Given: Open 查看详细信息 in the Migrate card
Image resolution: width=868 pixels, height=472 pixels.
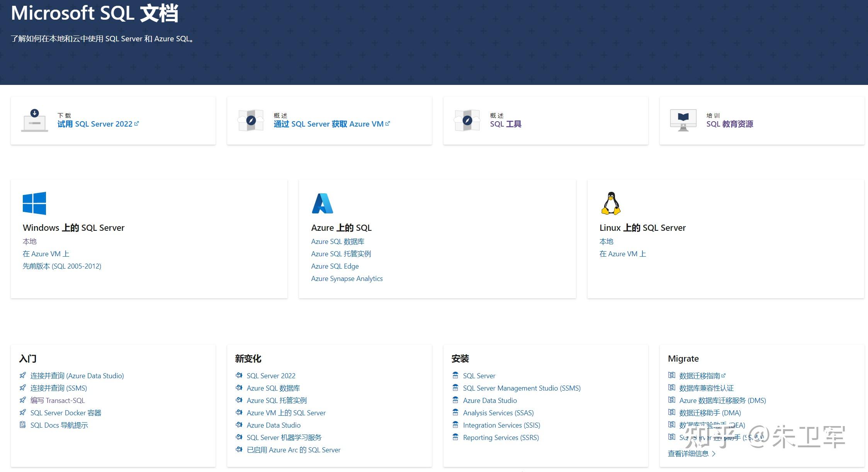Looking at the screenshot, I should 691,454.
